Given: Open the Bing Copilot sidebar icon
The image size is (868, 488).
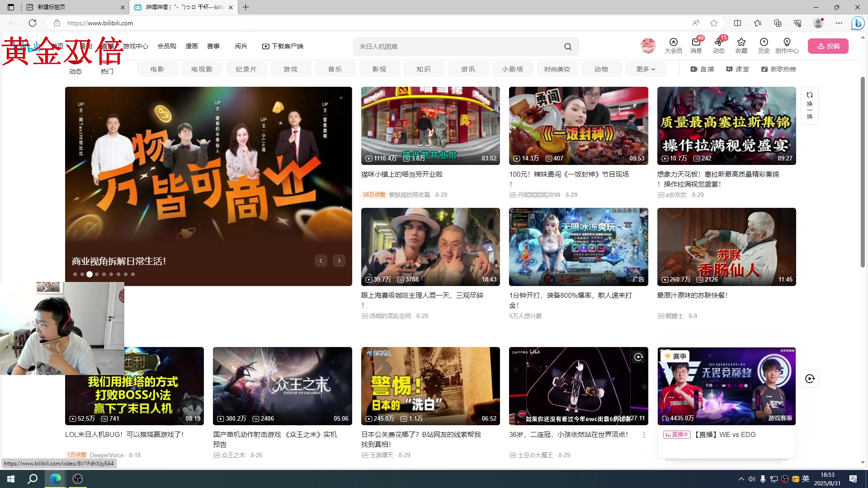Looking at the screenshot, I should (x=858, y=23).
